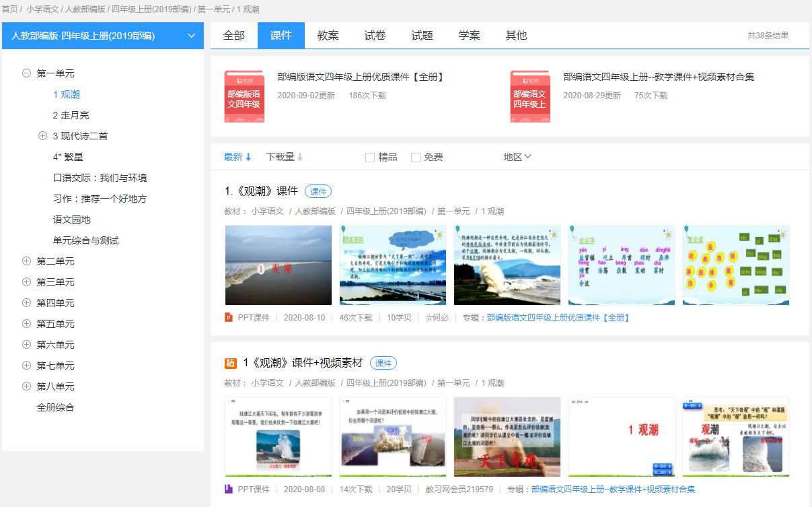The image size is (812, 507).
Task: Open the 地区 region dropdown
Action: (x=517, y=156)
